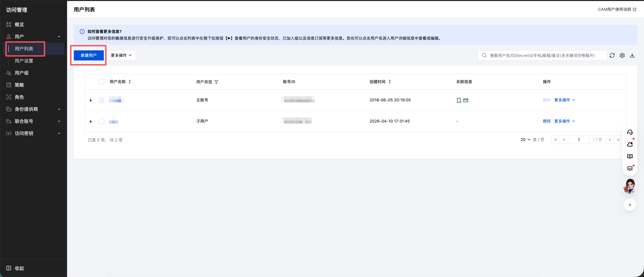Click 2018-06-05 20:19:05 creation time
Screen dimensions: 644x277
point(390,100)
